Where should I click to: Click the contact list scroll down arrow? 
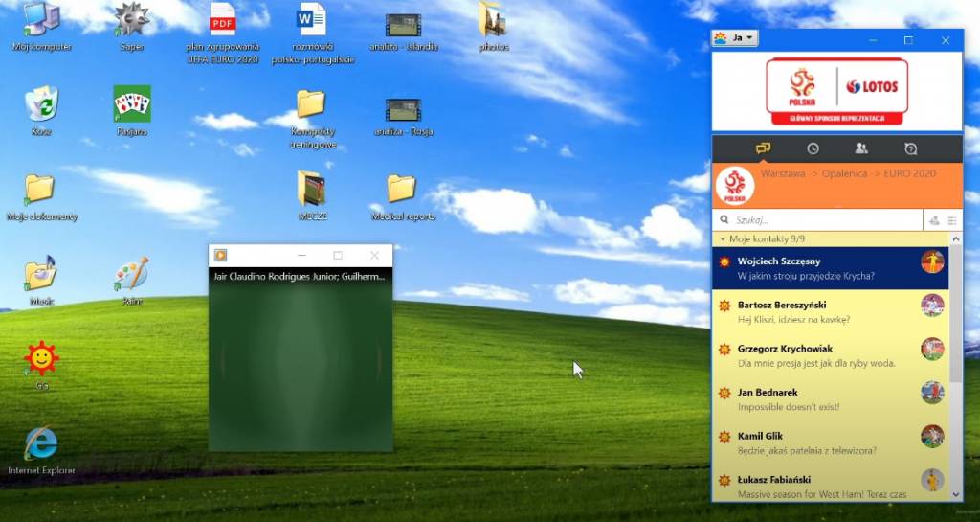tap(955, 493)
